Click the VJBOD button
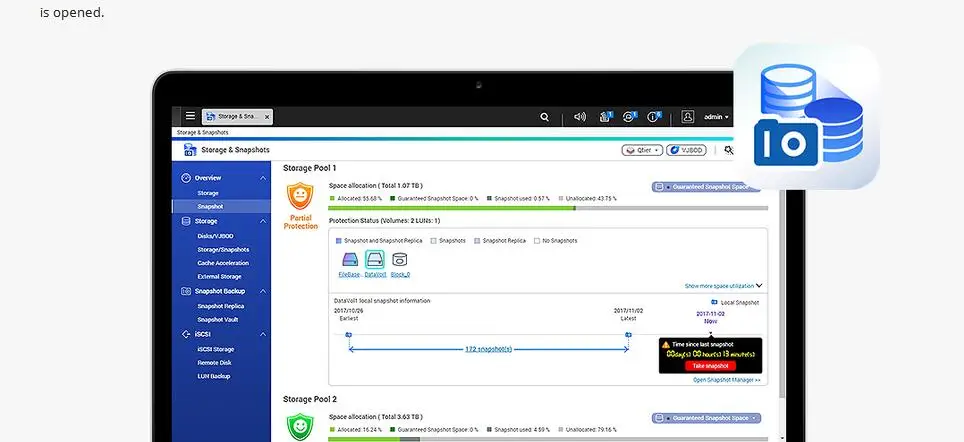Viewport: 964px width, 442px height. tap(686, 150)
